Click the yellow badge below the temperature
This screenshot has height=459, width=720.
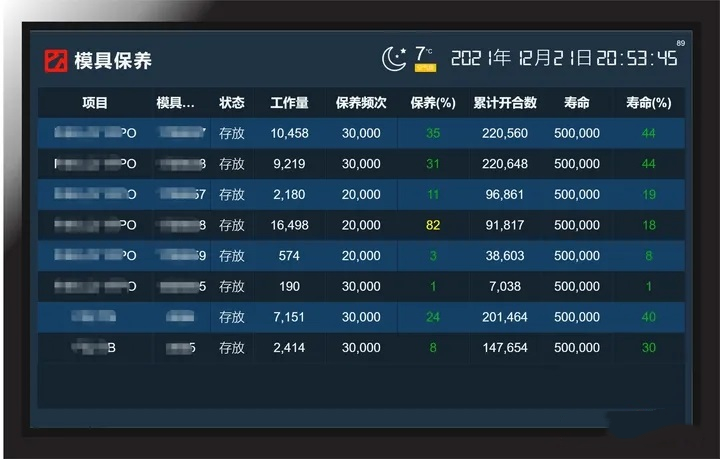(x=425, y=67)
